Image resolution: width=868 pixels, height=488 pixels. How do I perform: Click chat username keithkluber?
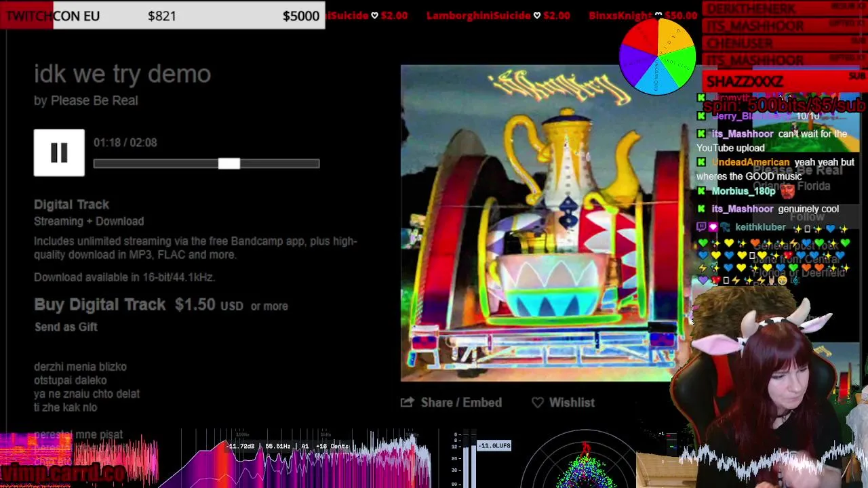[760, 228]
